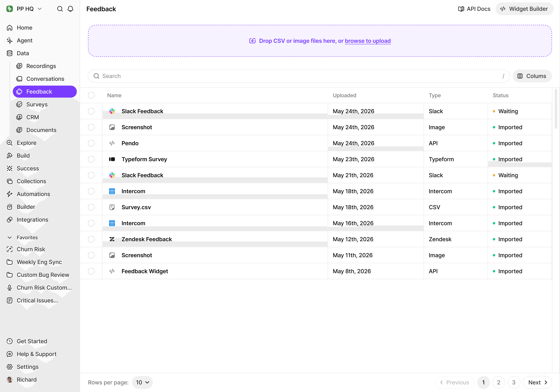This screenshot has width=560, height=392.
Task: Check the Survey.csv row checkbox
Action: (91, 207)
